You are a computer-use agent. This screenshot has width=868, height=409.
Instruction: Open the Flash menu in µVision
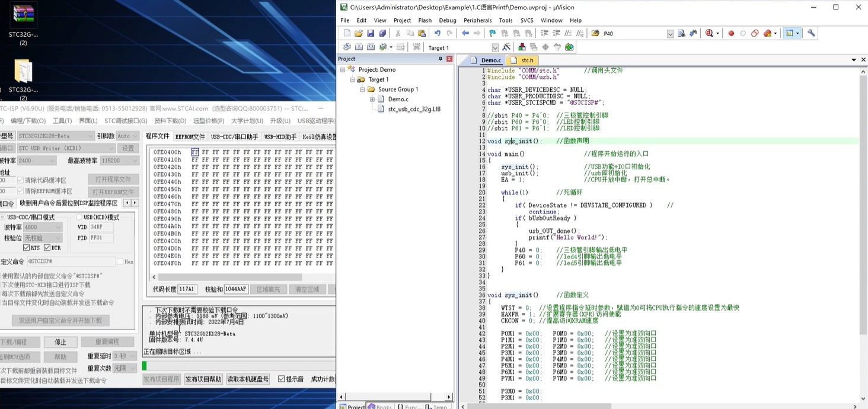click(425, 20)
